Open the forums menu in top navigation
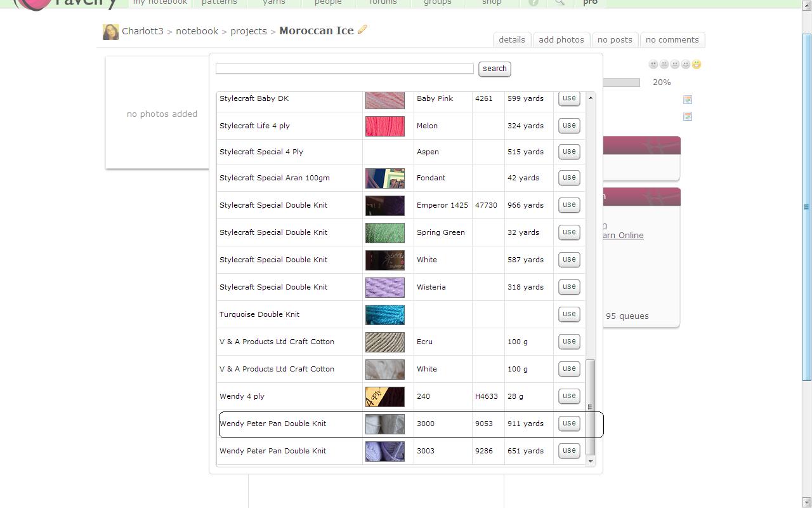 click(x=383, y=3)
